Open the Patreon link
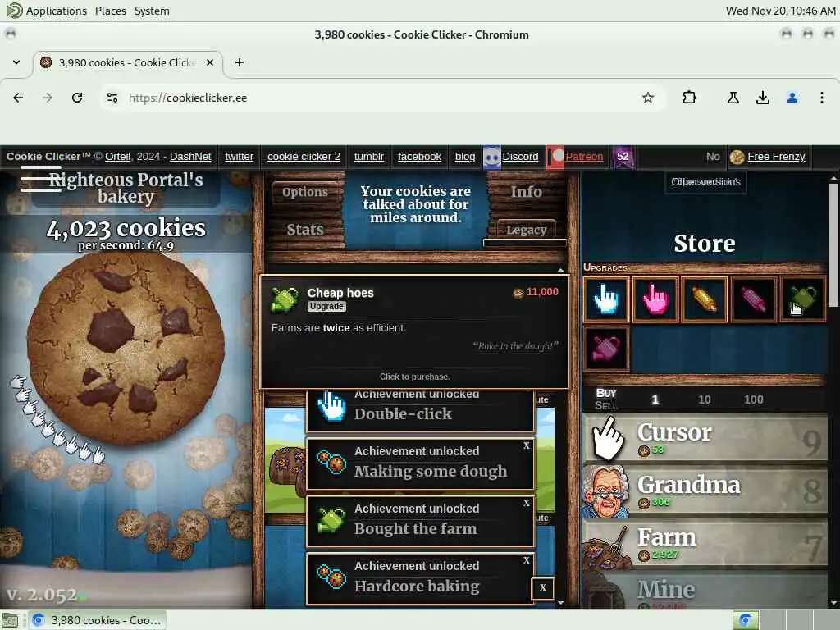The height and width of the screenshot is (630, 840). pos(584,157)
